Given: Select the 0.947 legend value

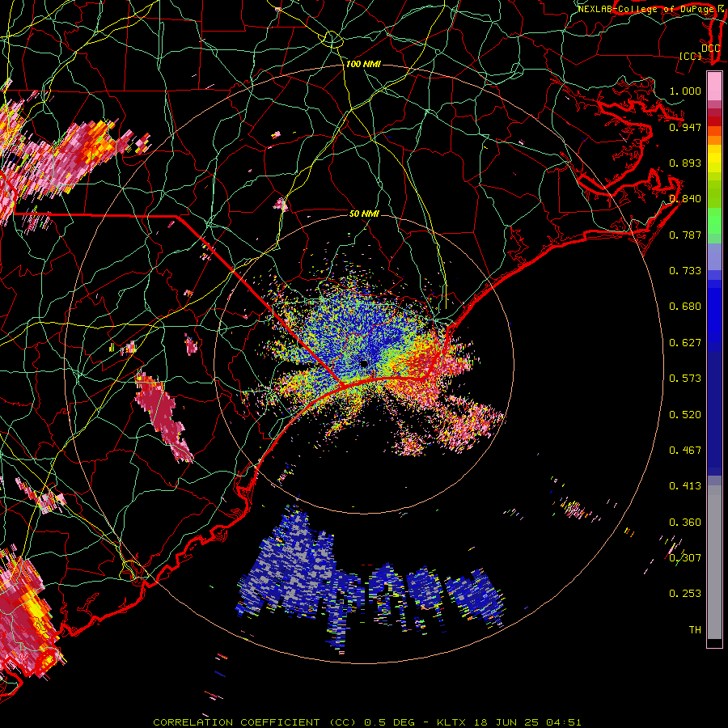Looking at the screenshot, I should point(685,127).
